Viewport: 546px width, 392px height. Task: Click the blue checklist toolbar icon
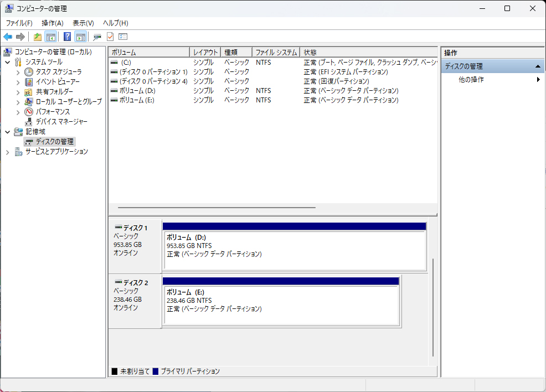[123, 37]
